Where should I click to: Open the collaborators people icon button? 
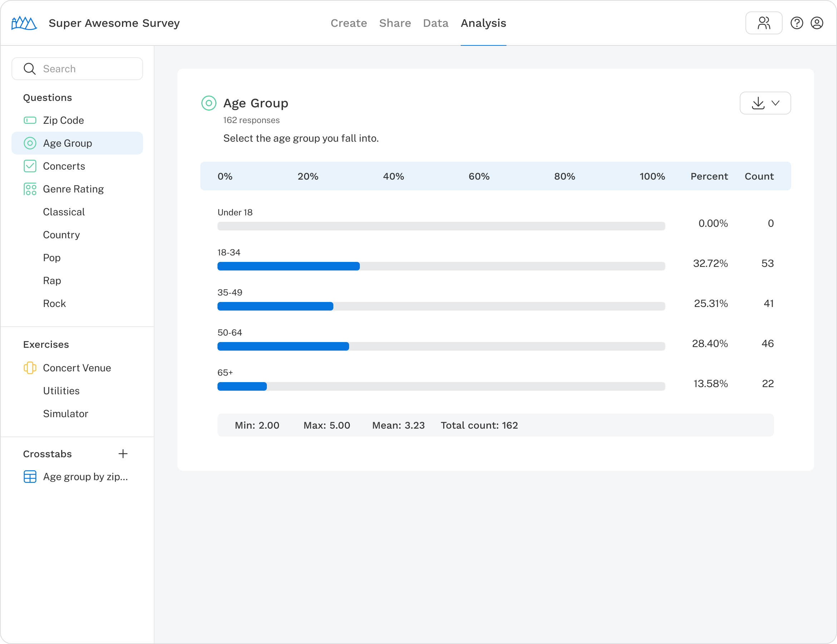pos(763,23)
